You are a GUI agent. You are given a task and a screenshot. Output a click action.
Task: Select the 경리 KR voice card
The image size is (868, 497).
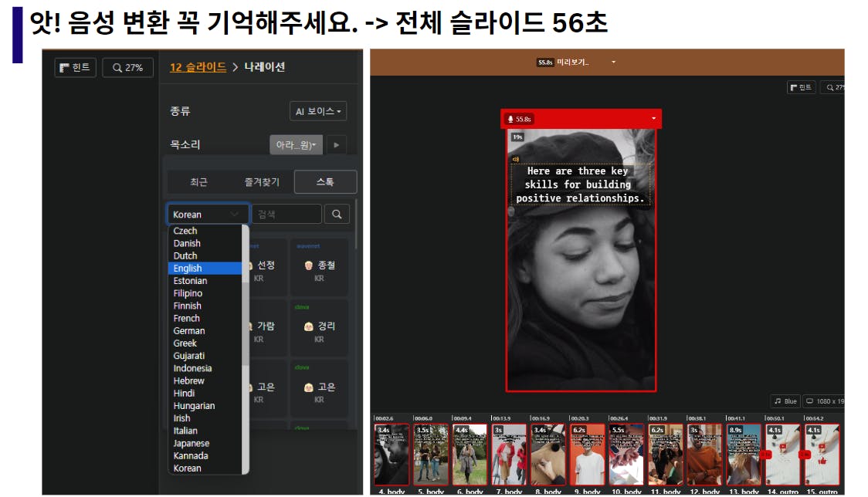320,329
